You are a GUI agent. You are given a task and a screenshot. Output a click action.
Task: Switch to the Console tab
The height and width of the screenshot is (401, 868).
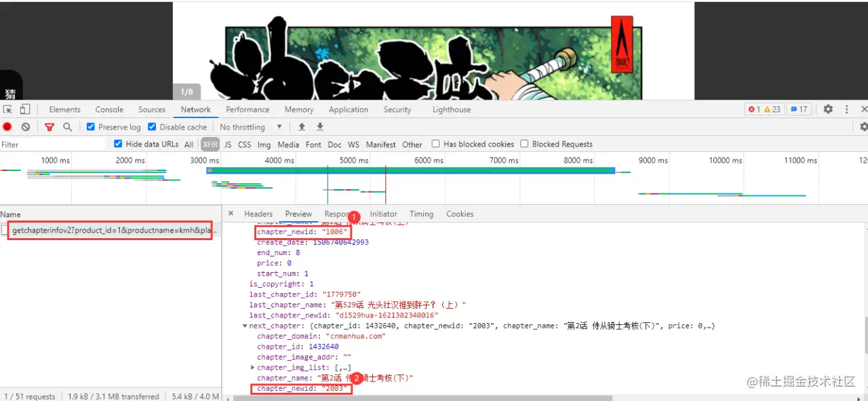[109, 109]
